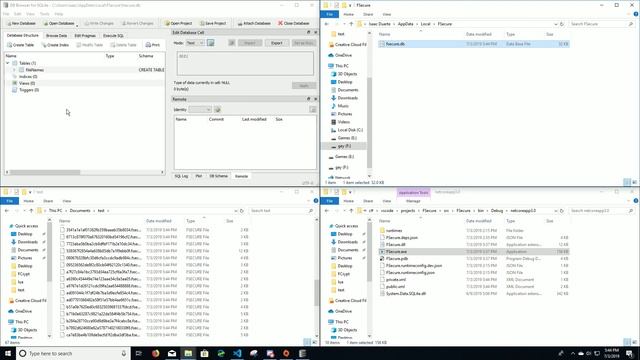
Task: Click inside the NULL cell editor text area
Action: 245,63
